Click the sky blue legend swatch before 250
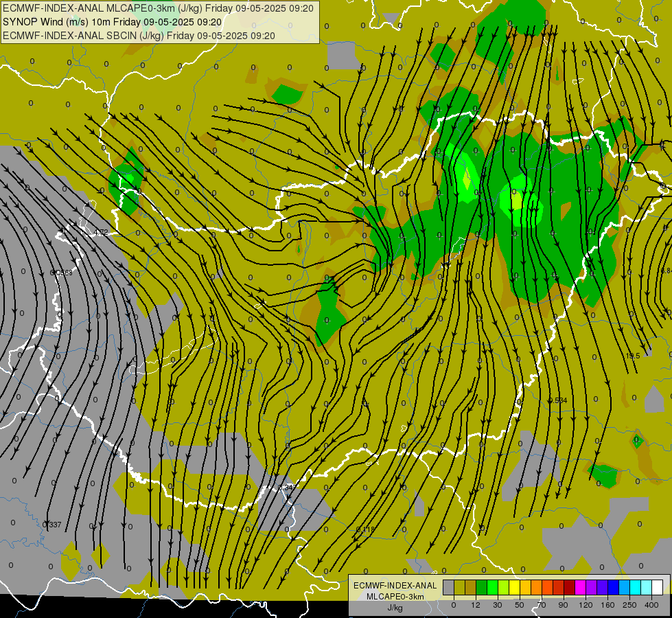Image resolution: width=672 pixels, height=618 pixels. click(625, 588)
